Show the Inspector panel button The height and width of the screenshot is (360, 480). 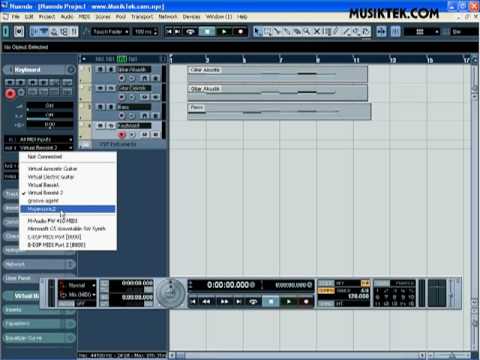(x=35, y=32)
